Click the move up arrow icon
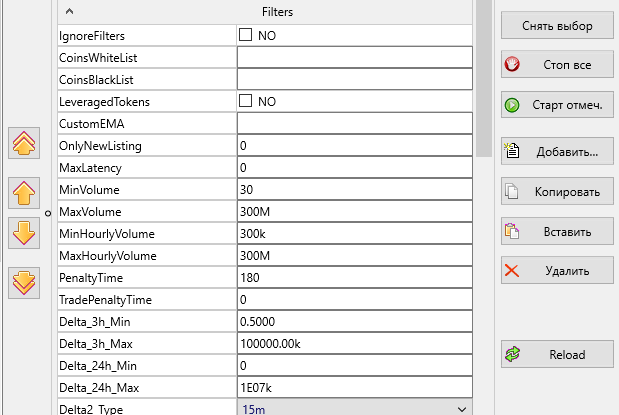619x415 pixels. 24,190
